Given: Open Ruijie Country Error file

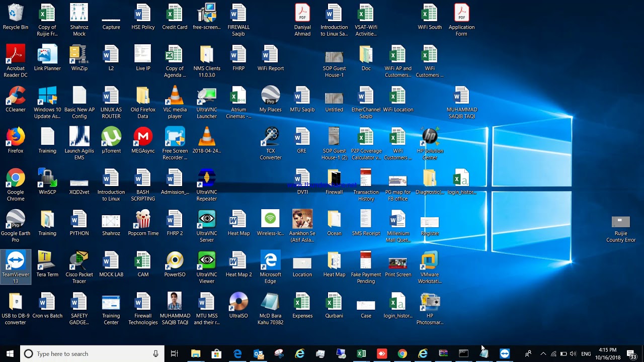Looking at the screenshot, I should click(621, 229).
